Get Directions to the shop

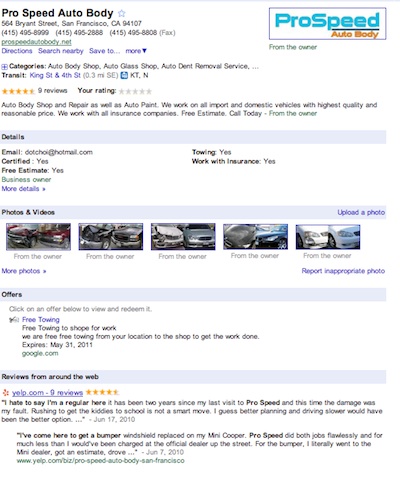click(17, 51)
